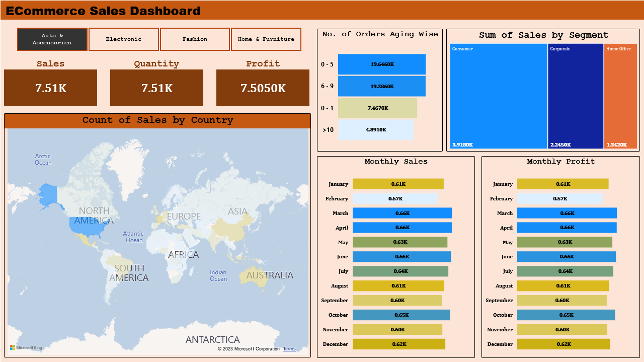Viewport: 644px width, 362px height.
Task: Select the Electronic category filter
Action: point(124,39)
